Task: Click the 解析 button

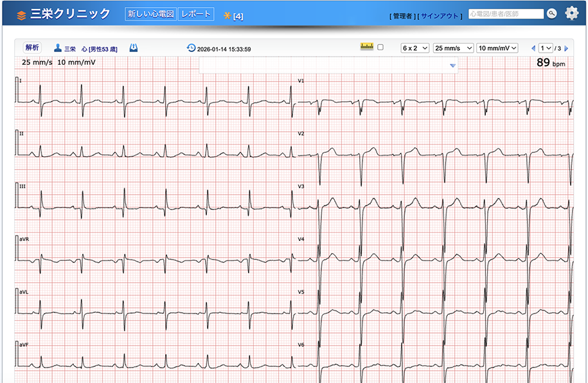Action: (32, 48)
